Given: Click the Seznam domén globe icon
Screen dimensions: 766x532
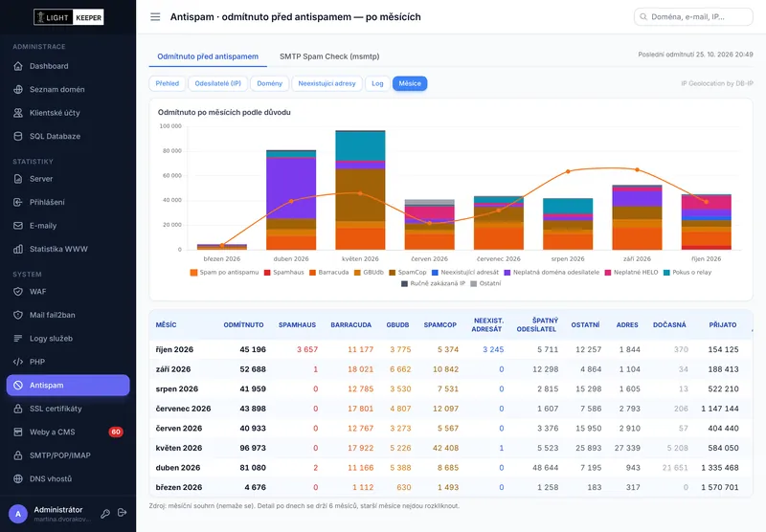Looking at the screenshot, I should click(18, 89).
